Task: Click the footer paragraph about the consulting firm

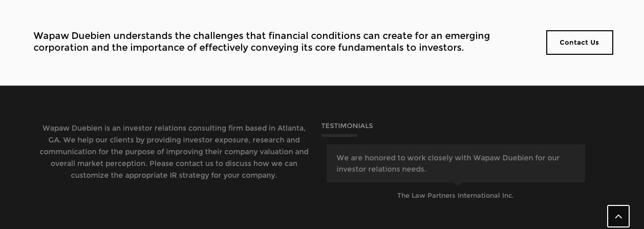Action: coord(174,152)
